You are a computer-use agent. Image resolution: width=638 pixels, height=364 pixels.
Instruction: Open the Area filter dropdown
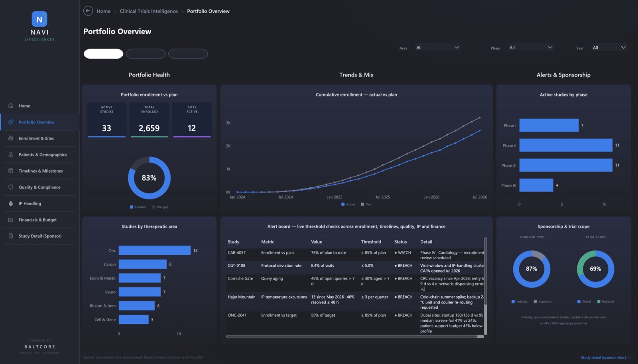437,47
